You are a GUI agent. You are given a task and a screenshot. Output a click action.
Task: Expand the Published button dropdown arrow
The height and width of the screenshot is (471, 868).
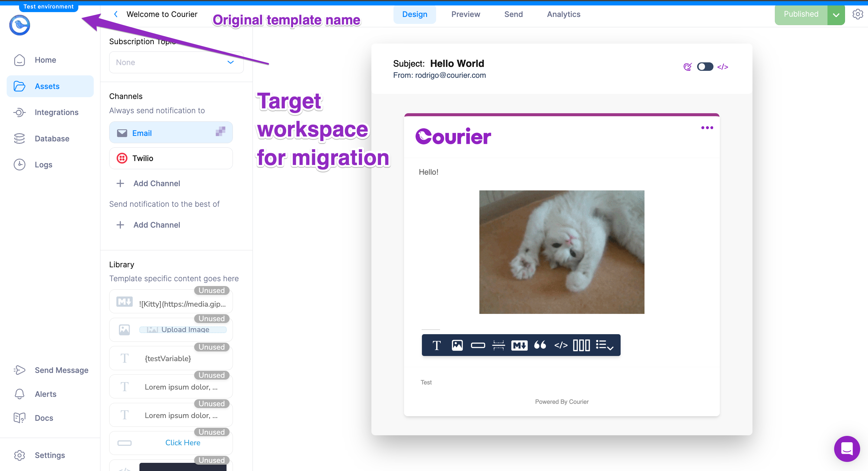[836, 15]
